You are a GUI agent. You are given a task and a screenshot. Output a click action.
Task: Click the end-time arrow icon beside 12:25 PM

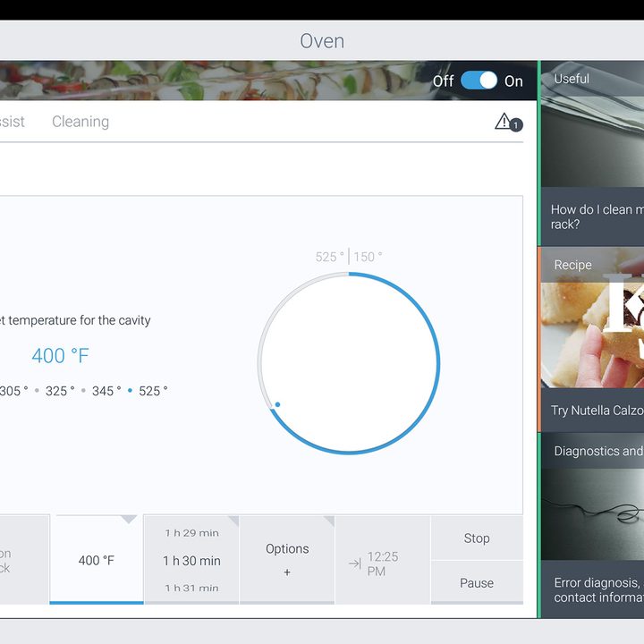(355, 563)
